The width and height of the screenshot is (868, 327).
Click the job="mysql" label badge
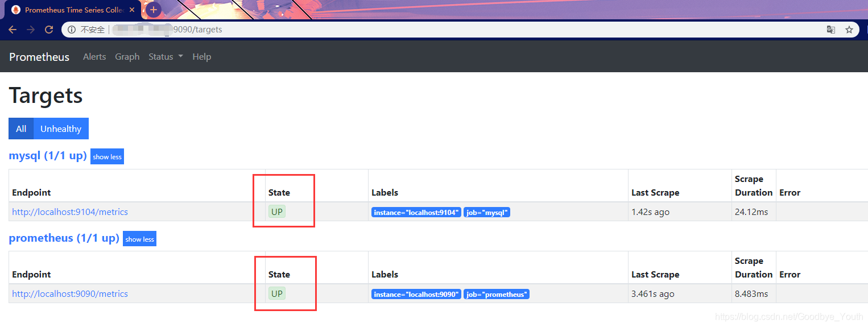coord(487,212)
